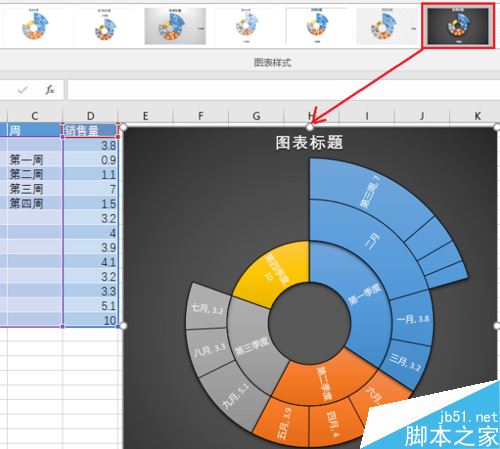500x449 pixels.
Task: Choose the second chart style thumbnail
Action: coord(105,27)
